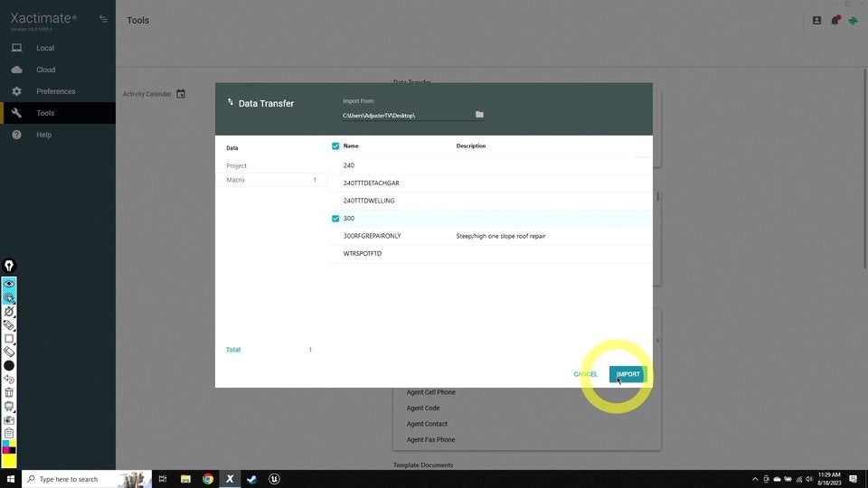Click the trash icon in annotation toolbar
868x488 pixels.
[x=9, y=392]
